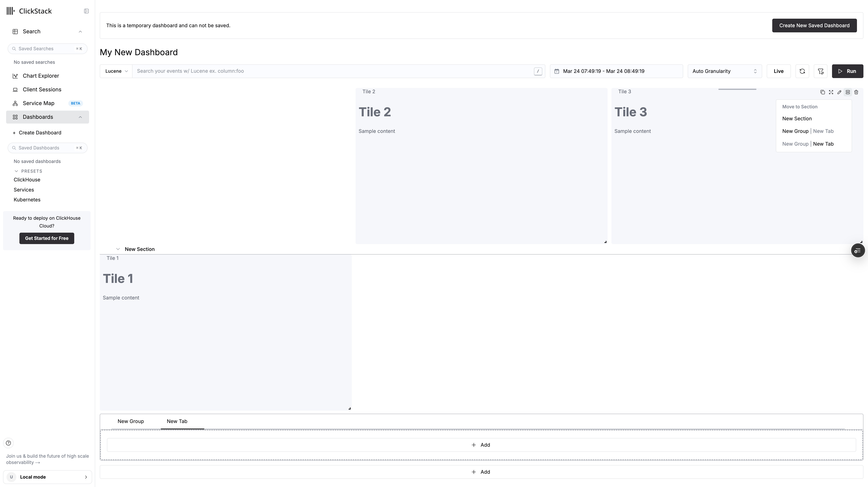Open the Lucene query language dropdown
The height and width of the screenshot is (487, 868).
116,71
